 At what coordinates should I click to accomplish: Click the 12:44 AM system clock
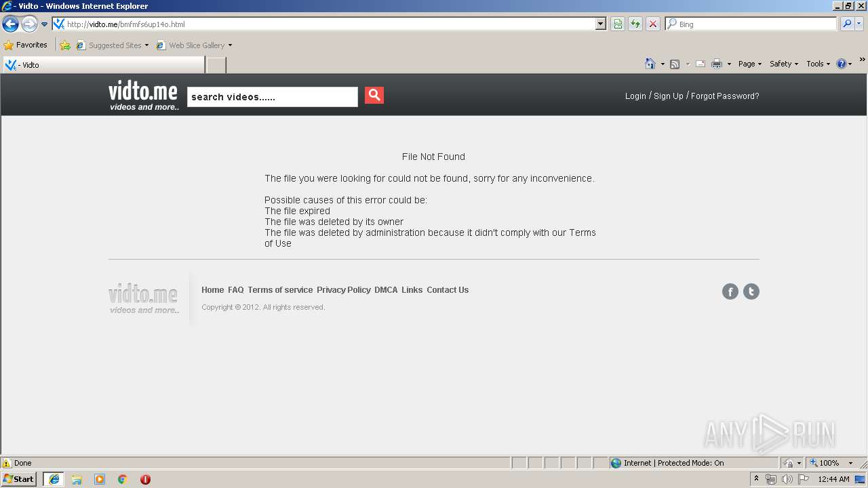click(x=834, y=479)
